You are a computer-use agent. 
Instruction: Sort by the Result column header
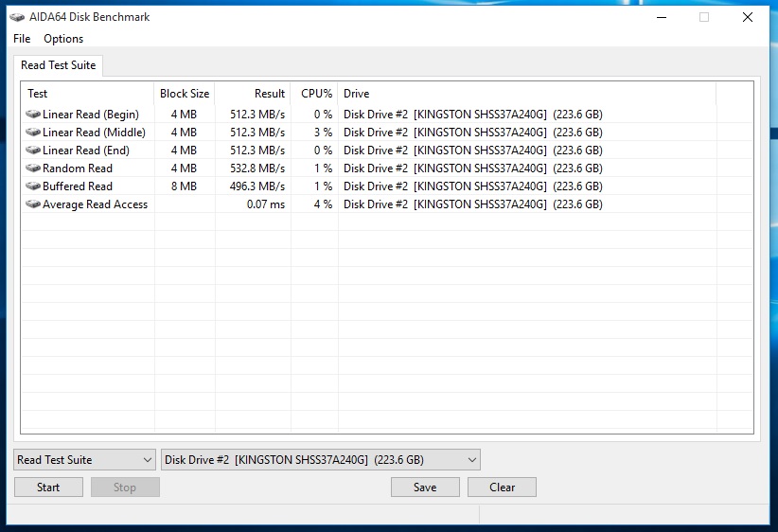click(253, 94)
